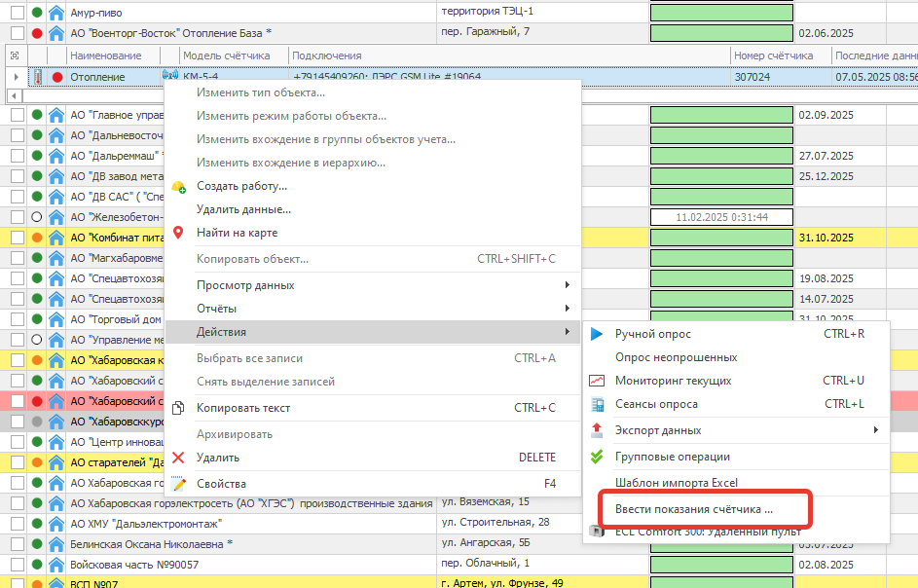The image size is (918, 588).
Task: Click the grid corner icon left of Наименование header
Action: 15,55
